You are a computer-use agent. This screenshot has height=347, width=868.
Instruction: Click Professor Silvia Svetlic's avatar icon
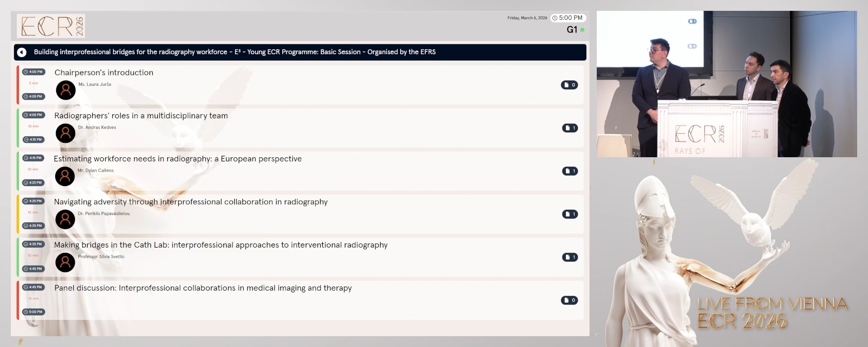pyautogui.click(x=65, y=263)
